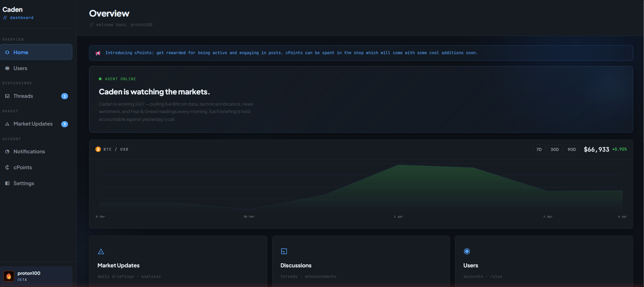The width and height of the screenshot is (644, 287).
Task: Click the AGENT ONLINE status text
Action: (120, 79)
